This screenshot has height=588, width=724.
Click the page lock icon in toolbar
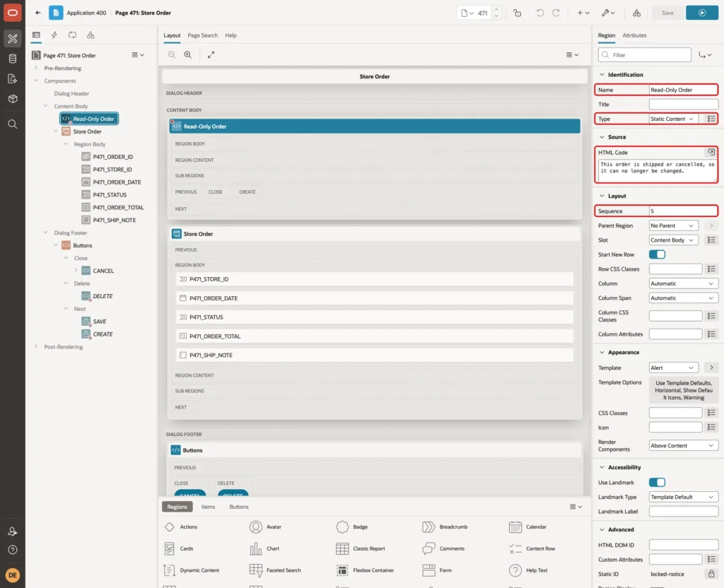(517, 13)
